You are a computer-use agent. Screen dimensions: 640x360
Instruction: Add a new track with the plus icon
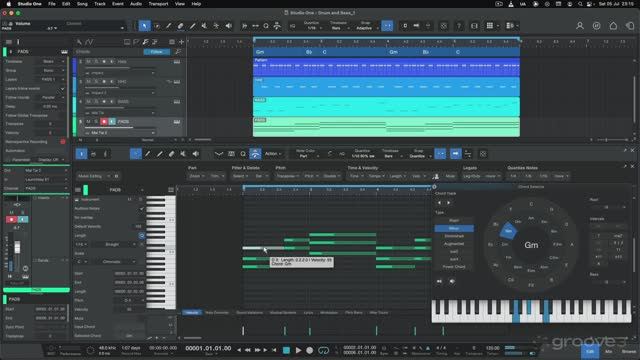(182, 42)
